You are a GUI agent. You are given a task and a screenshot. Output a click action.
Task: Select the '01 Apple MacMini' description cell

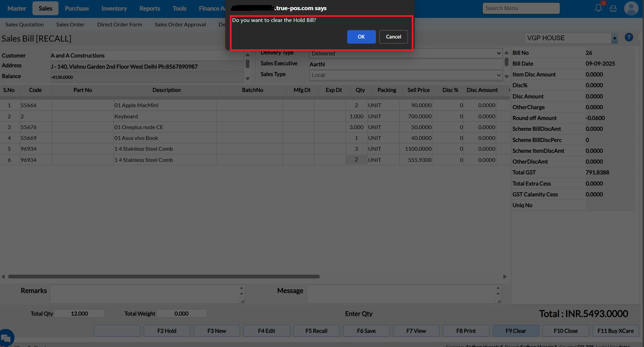click(x=165, y=105)
